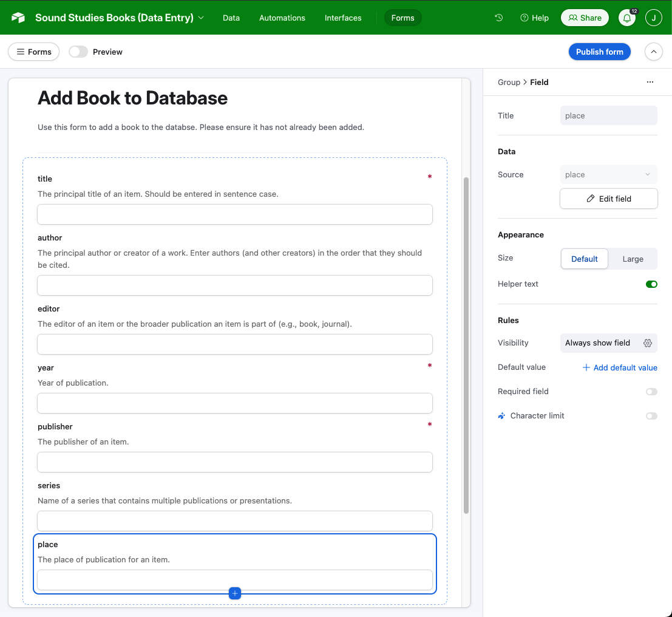This screenshot has width=672, height=617.
Task: Open the Airtable home via the logo icon
Action: tap(18, 18)
